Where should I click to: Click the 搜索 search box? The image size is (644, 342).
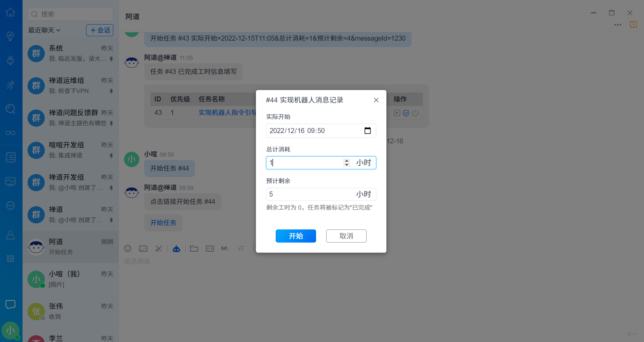(x=71, y=14)
